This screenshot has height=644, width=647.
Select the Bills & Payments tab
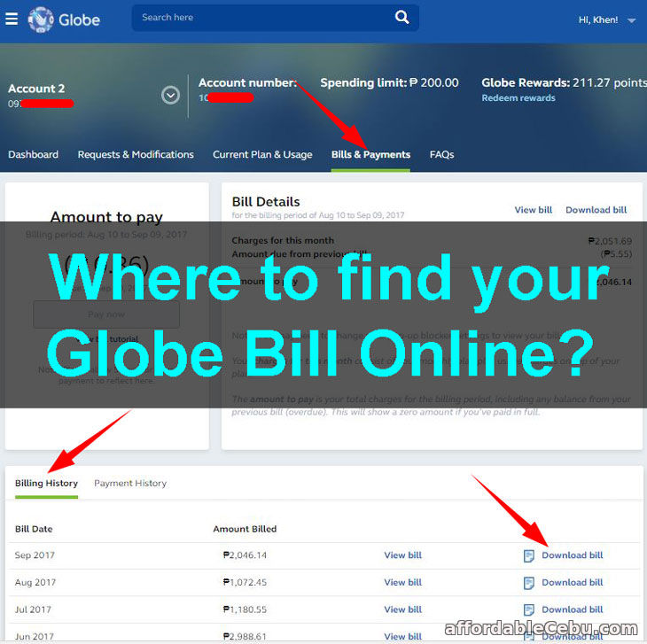click(370, 155)
